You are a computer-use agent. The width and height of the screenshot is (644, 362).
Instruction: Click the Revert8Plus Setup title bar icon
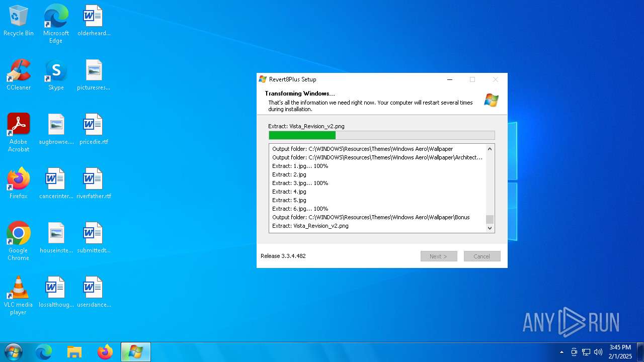(x=263, y=79)
